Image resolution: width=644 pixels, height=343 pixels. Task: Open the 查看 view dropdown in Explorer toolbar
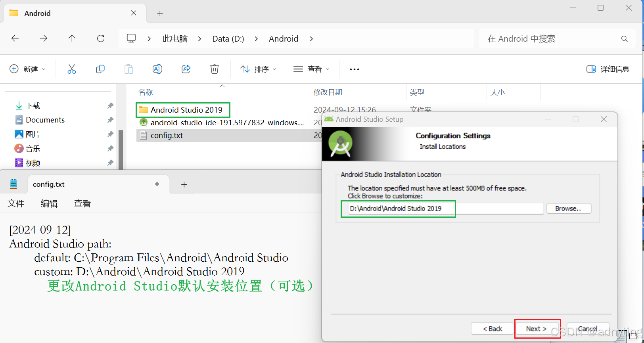(311, 69)
